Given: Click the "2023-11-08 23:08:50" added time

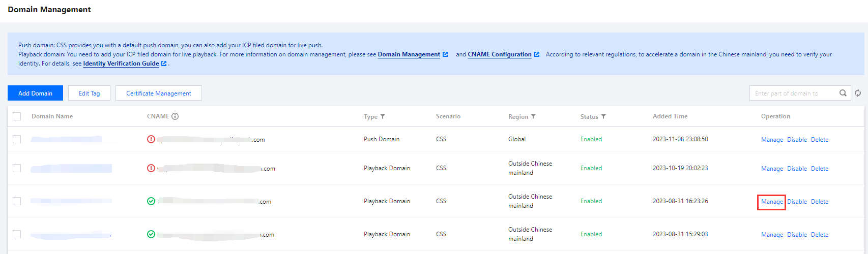Looking at the screenshot, I should point(680,139).
